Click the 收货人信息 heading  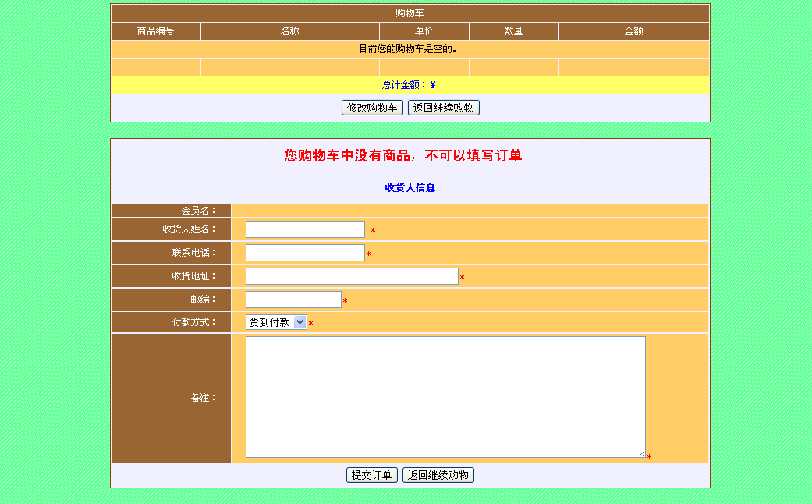410,188
